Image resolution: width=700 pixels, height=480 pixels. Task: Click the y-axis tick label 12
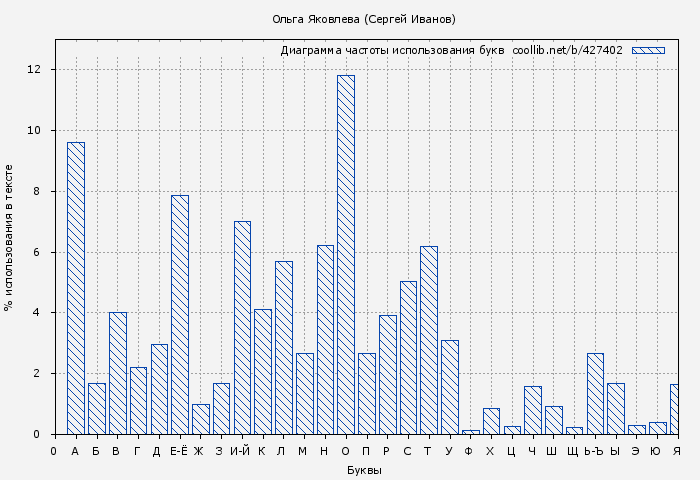pos(34,70)
